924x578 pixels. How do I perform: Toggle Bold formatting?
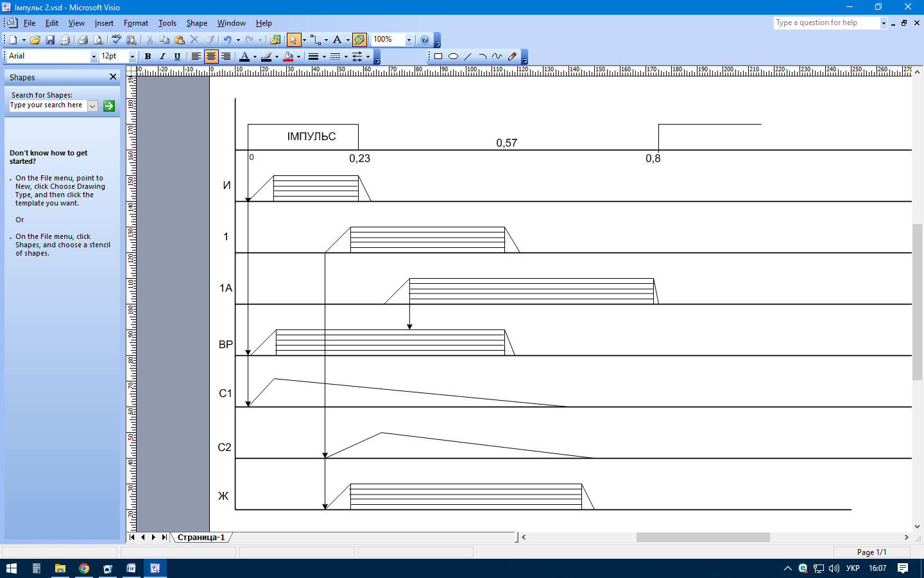[148, 57]
